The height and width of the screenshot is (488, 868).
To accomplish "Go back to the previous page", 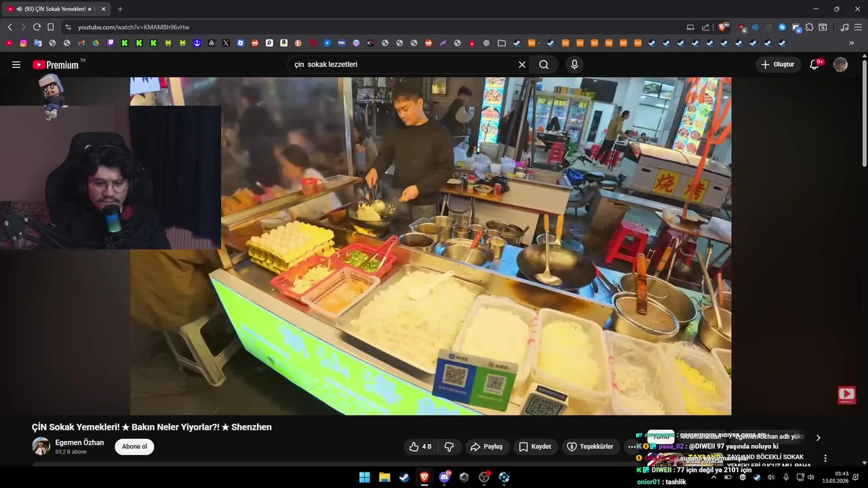I will coord(9,27).
